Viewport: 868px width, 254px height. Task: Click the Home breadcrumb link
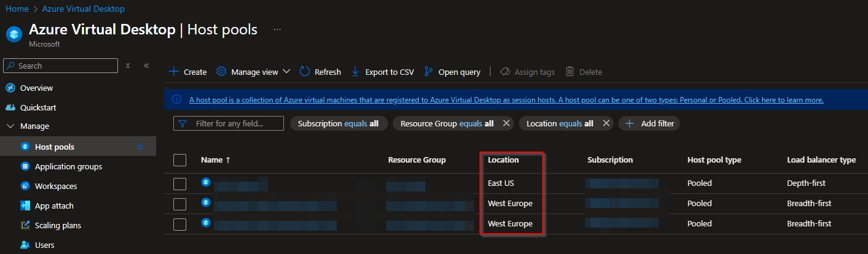17,9
